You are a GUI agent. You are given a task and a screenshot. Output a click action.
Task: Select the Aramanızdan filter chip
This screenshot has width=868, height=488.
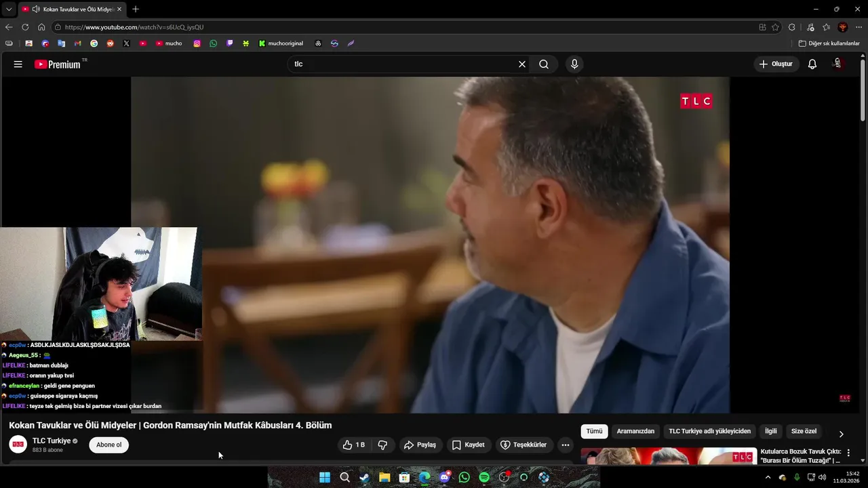pos(635,432)
